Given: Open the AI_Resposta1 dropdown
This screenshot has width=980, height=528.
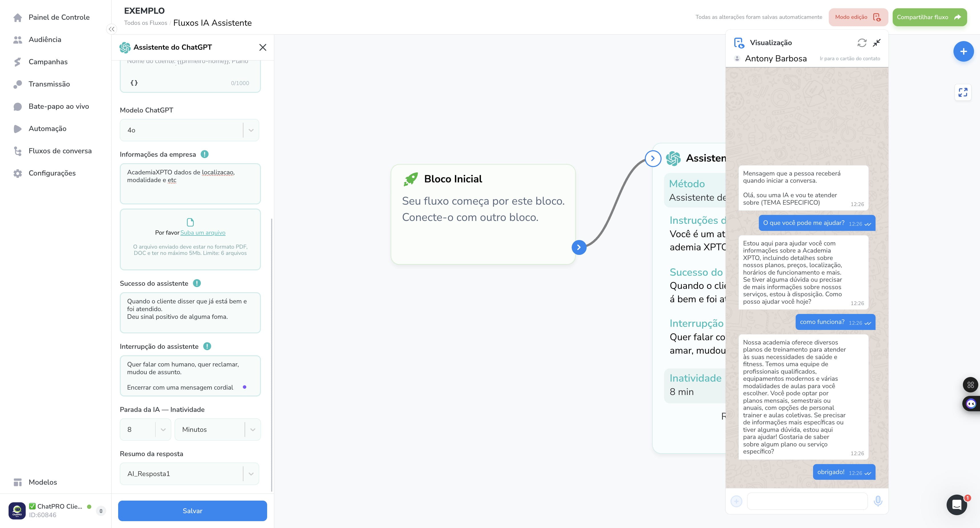Looking at the screenshot, I should pyautogui.click(x=189, y=473).
